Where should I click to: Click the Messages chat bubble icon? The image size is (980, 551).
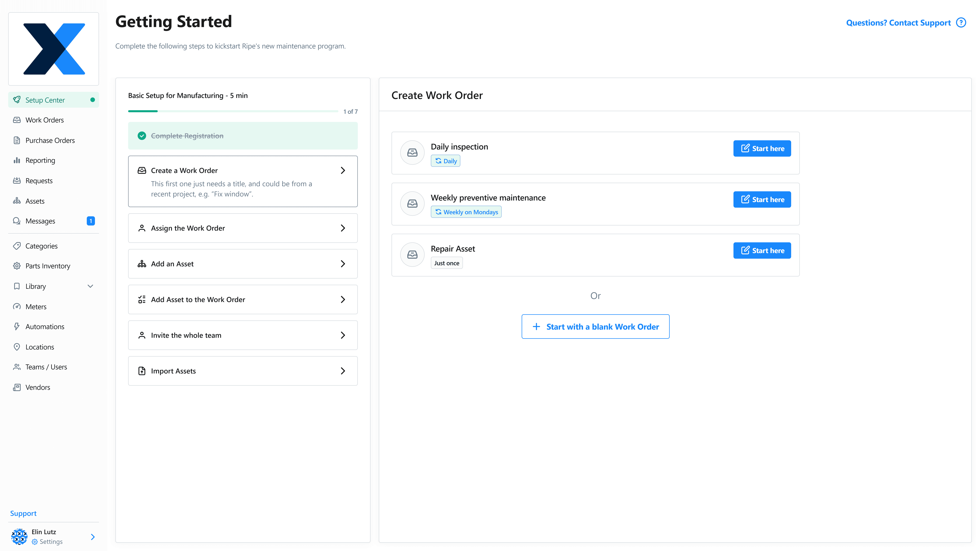tap(17, 221)
